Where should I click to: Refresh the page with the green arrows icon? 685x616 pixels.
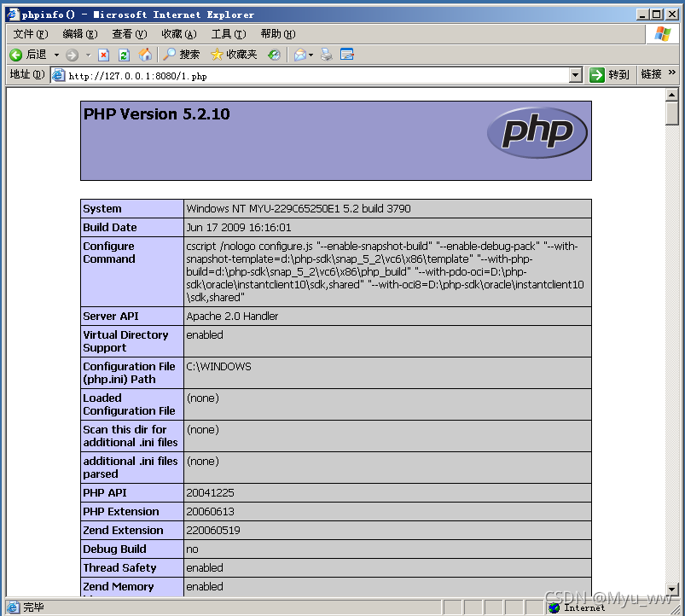click(x=124, y=55)
